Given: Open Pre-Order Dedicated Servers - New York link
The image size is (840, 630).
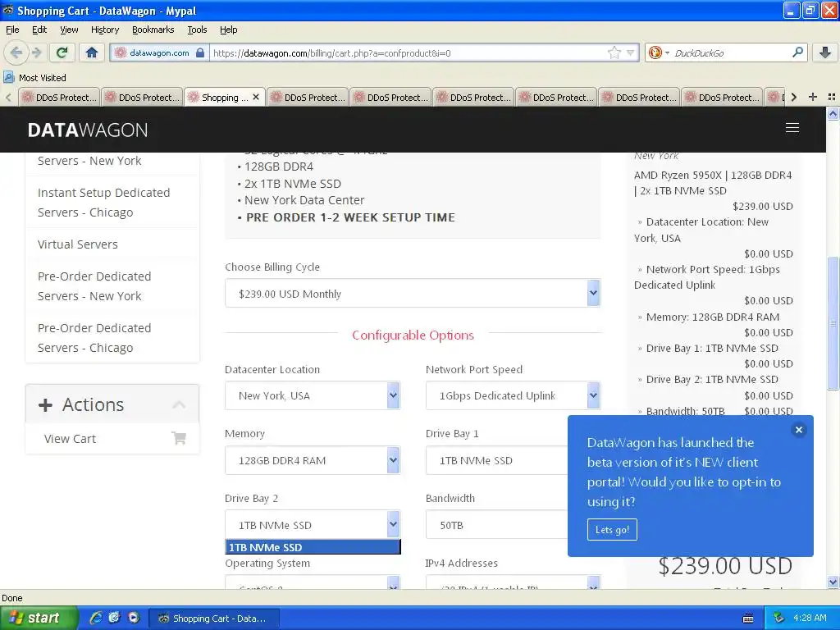Looking at the screenshot, I should click(94, 286).
